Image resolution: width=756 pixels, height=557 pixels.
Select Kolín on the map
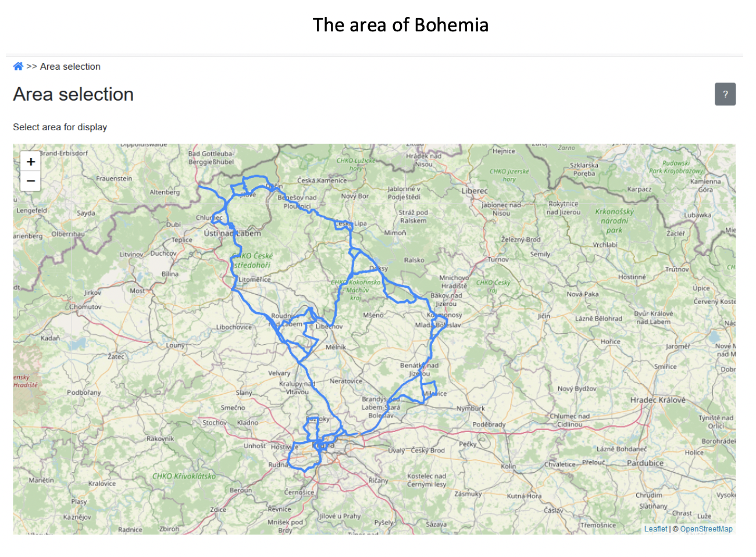tap(508, 466)
